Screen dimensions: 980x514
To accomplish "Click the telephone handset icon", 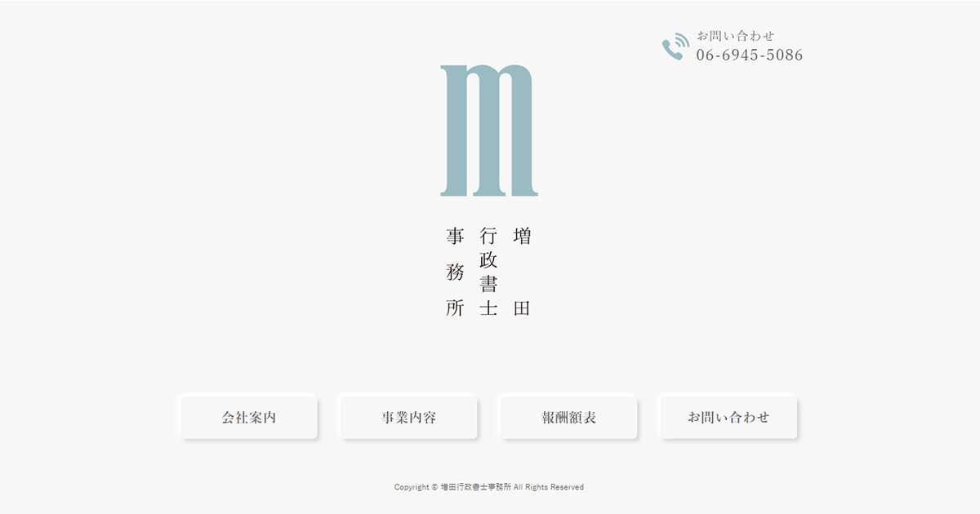I will tap(675, 47).
